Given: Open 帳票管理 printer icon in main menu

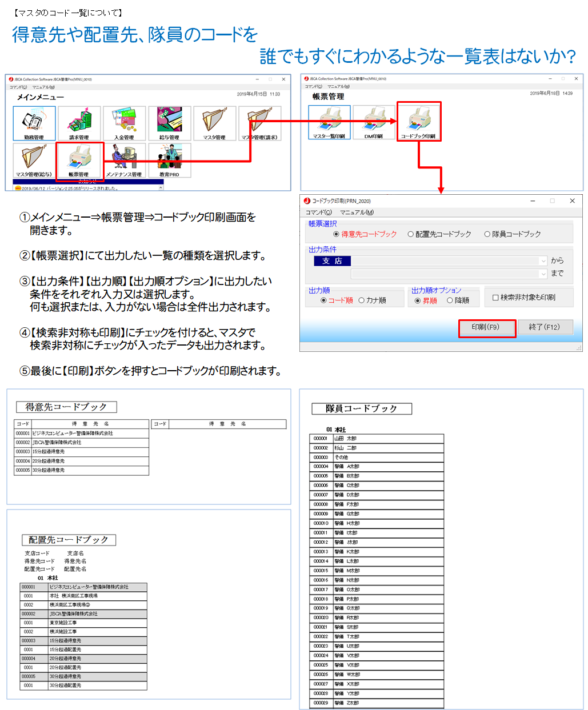Looking at the screenshot, I should click(79, 159).
